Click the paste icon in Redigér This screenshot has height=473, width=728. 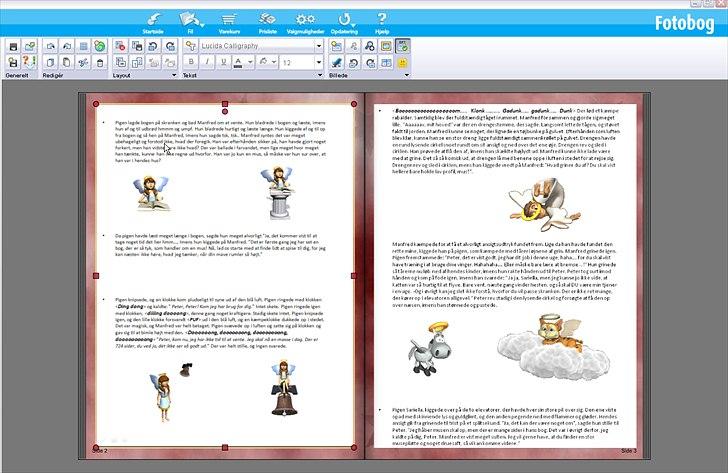67,62
